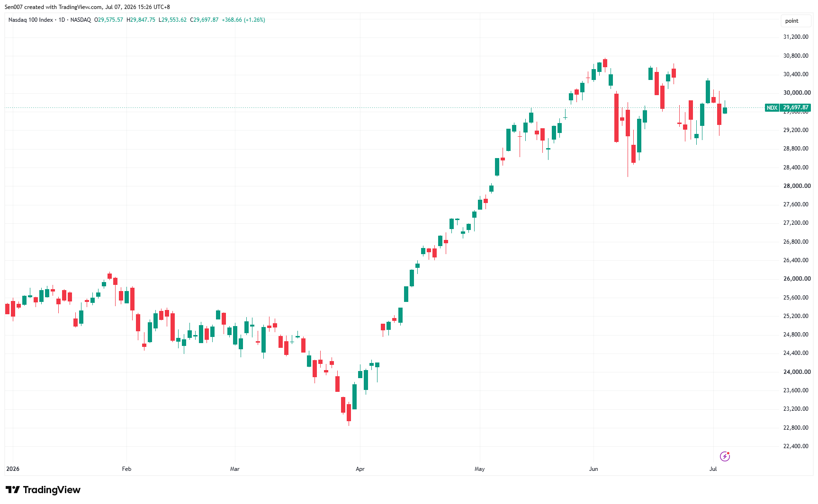Click the +368.66 (+1.26%) change value
The image size is (818, 504).
tap(243, 20)
